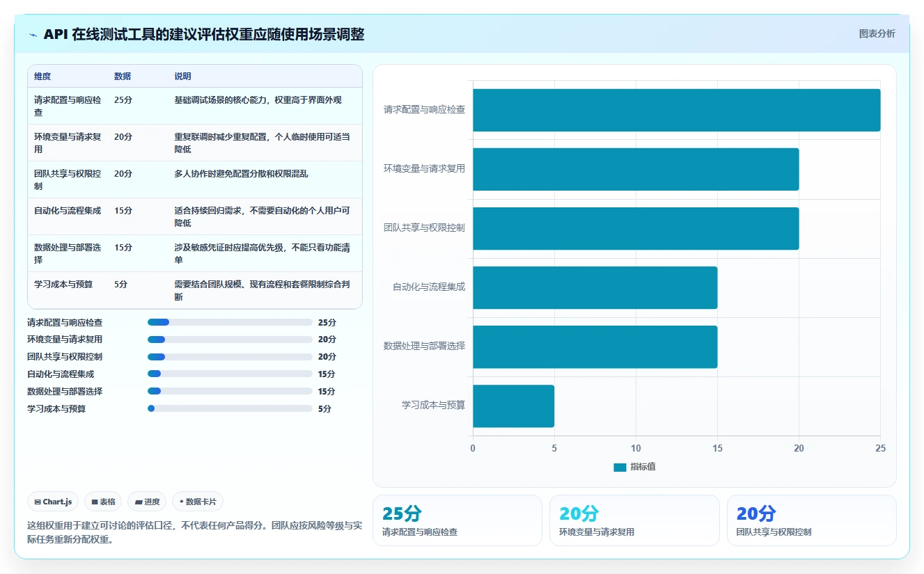Image resolution: width=924 pixels, height=574 pixels.
Task: Click the chart bar for 团队共享与权限控制
Action: click(636, 228)
